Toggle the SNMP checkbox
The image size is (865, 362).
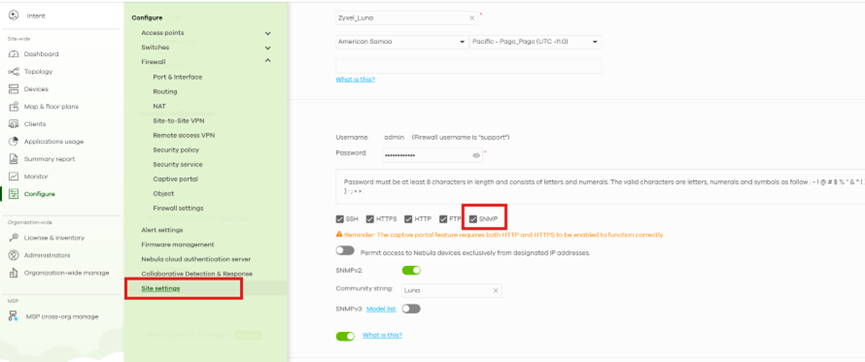pos(473,219)
